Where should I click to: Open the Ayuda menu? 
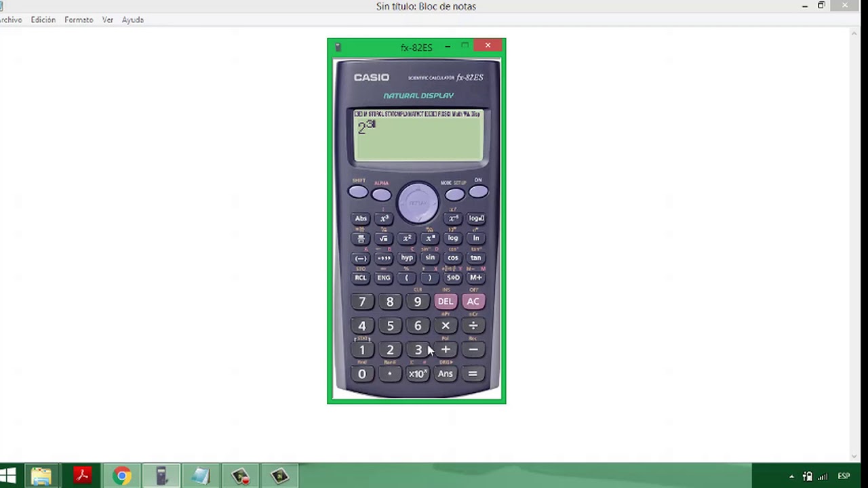point(133,20)
